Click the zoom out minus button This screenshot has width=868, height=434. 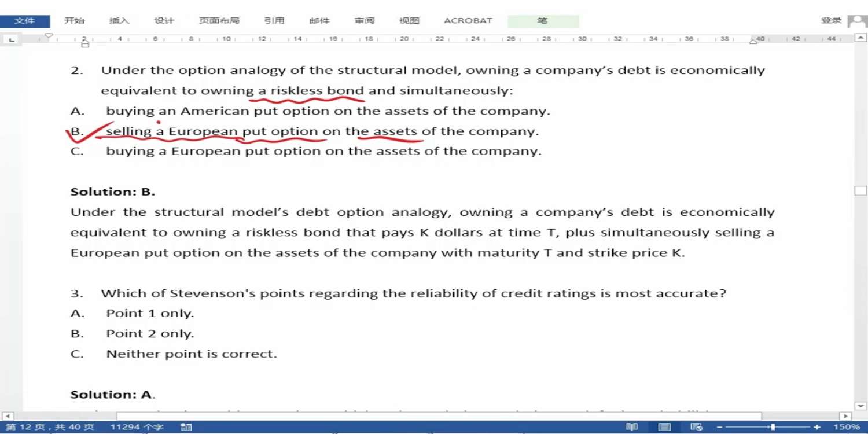[x=720, y=427]
